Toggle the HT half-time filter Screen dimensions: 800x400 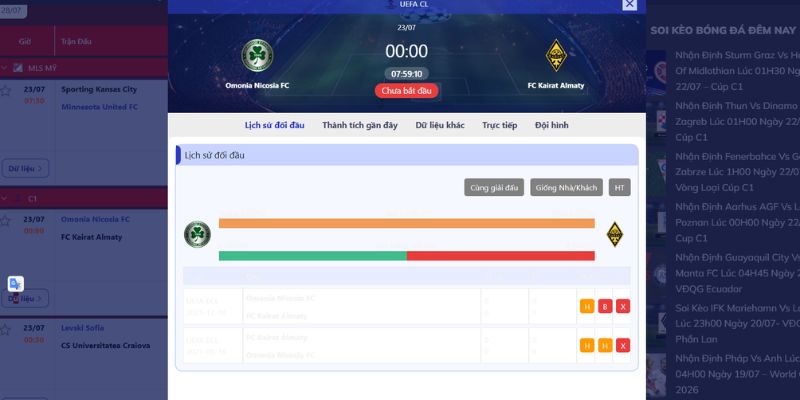pos(619,188)
